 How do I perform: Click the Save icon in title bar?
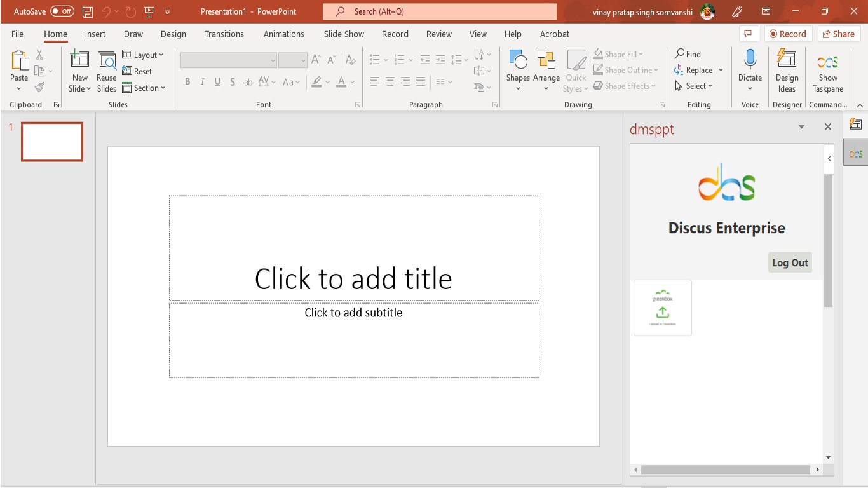[88, 11]
